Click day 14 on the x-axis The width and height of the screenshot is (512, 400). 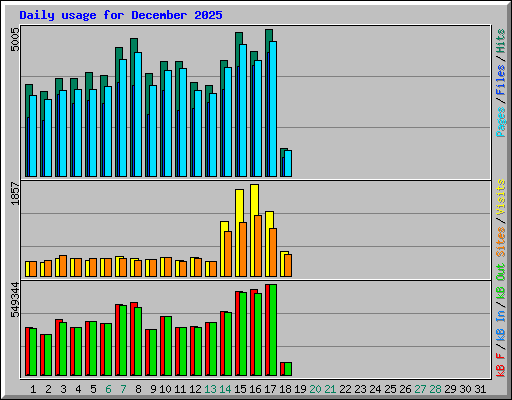[225, 389]
